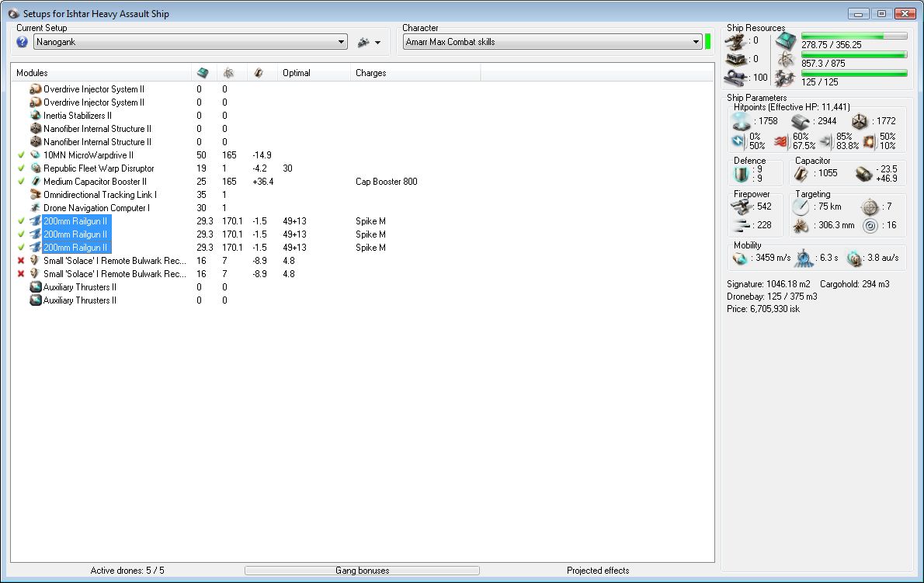Click the hull hitpoints icon showing 1772
Image resolution: width=924 pixels, height=583 pixels.
[860, 121]
